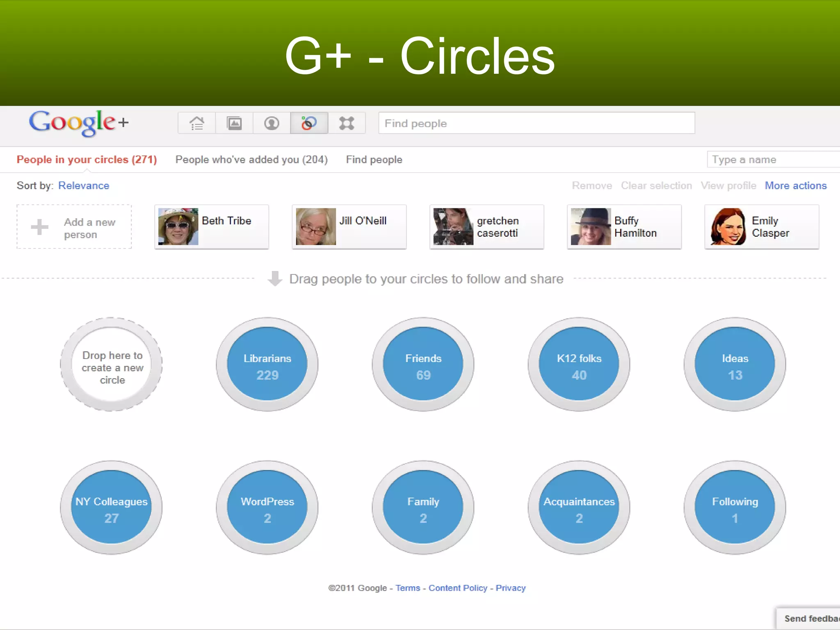
Task: Select the Ideas circle
Action: point(735,364)
